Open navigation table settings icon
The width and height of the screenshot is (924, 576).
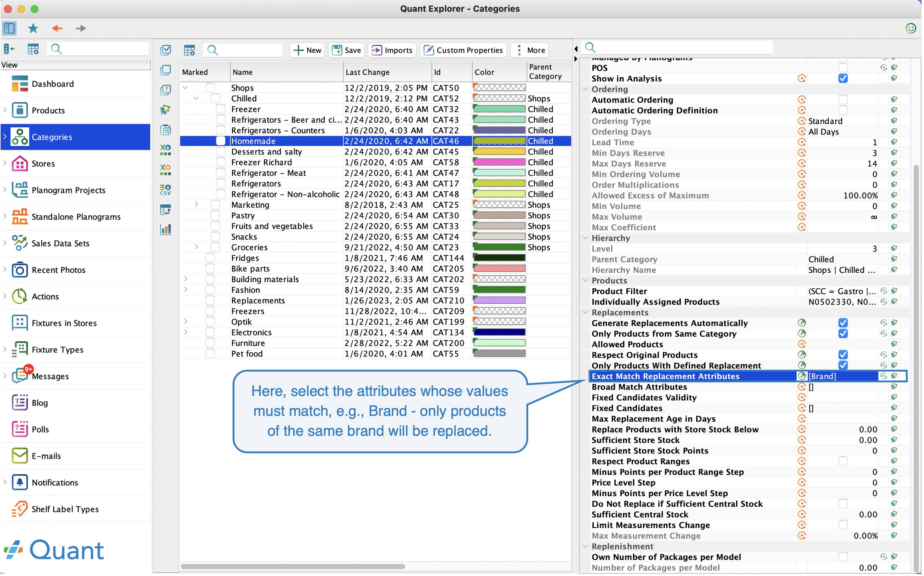click(x=33, y=49)
